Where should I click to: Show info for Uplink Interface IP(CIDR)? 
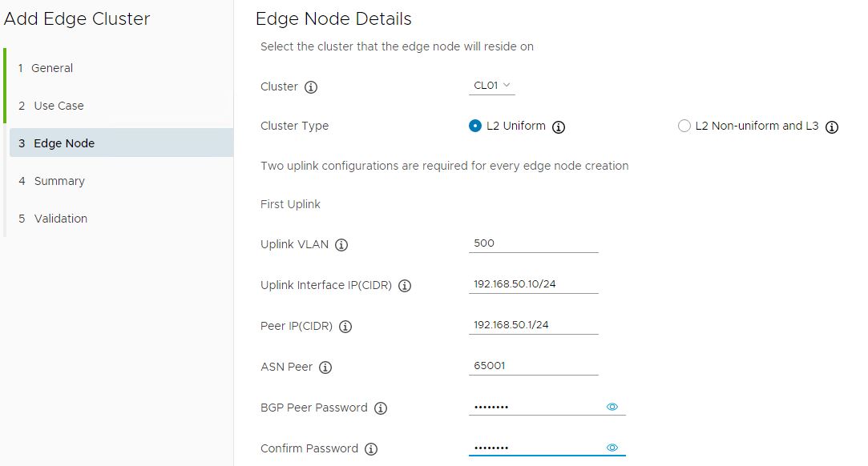(405, 286)
